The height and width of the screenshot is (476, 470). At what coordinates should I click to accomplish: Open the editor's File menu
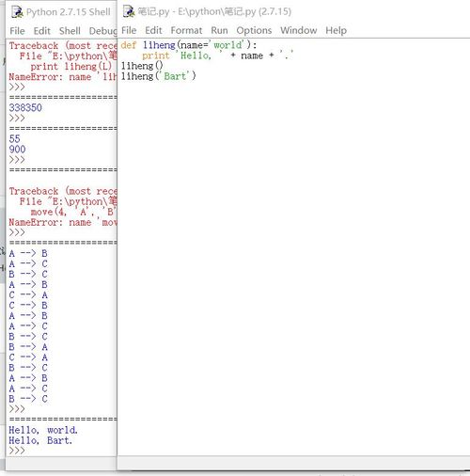(129, 30)
